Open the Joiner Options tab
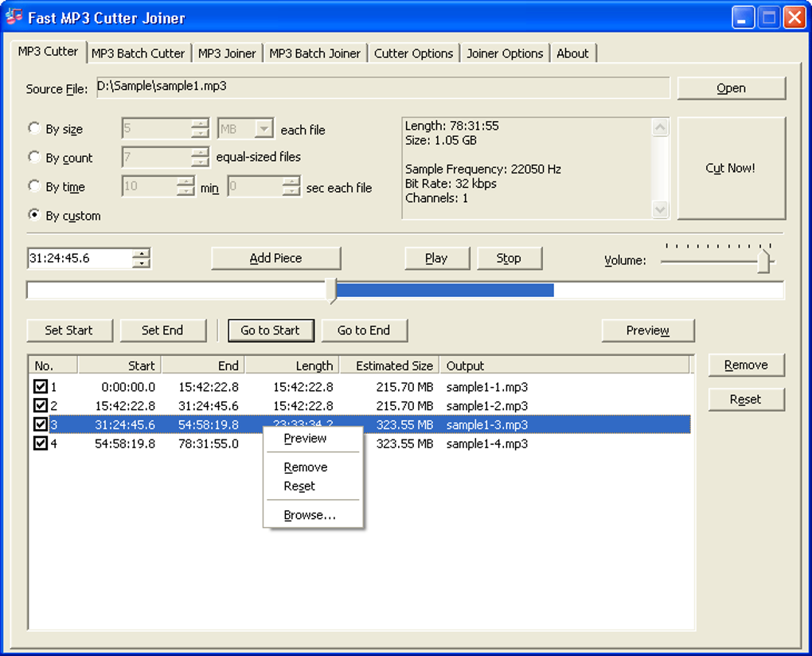812x656 pixels. pyautogui.click(x=505, y=53)
